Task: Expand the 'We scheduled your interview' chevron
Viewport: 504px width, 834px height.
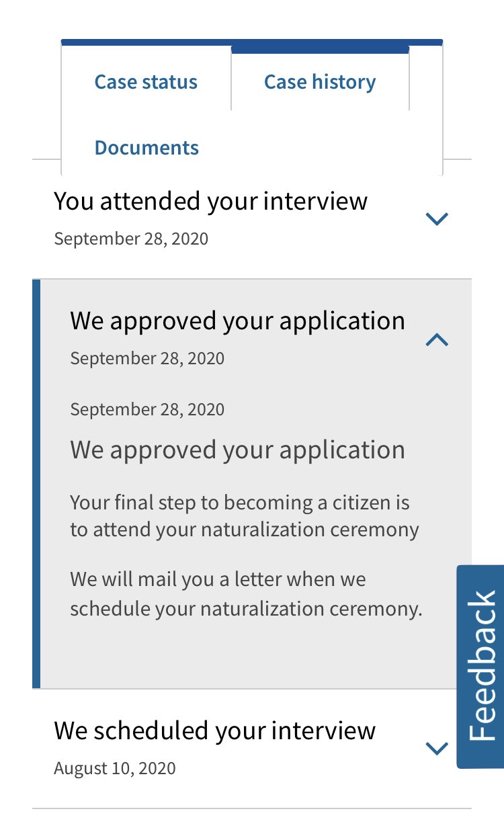Action: tap(437, 748)
